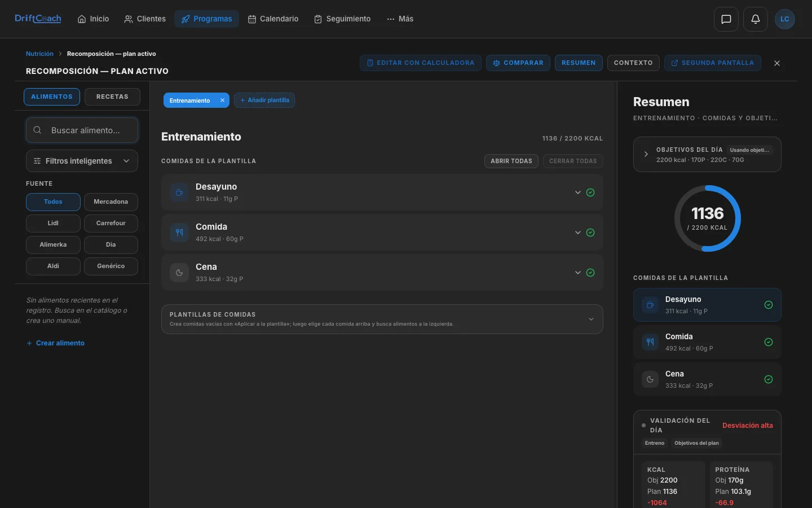Open the chat messages icon
812x508 pixels.
coord(726,19)
